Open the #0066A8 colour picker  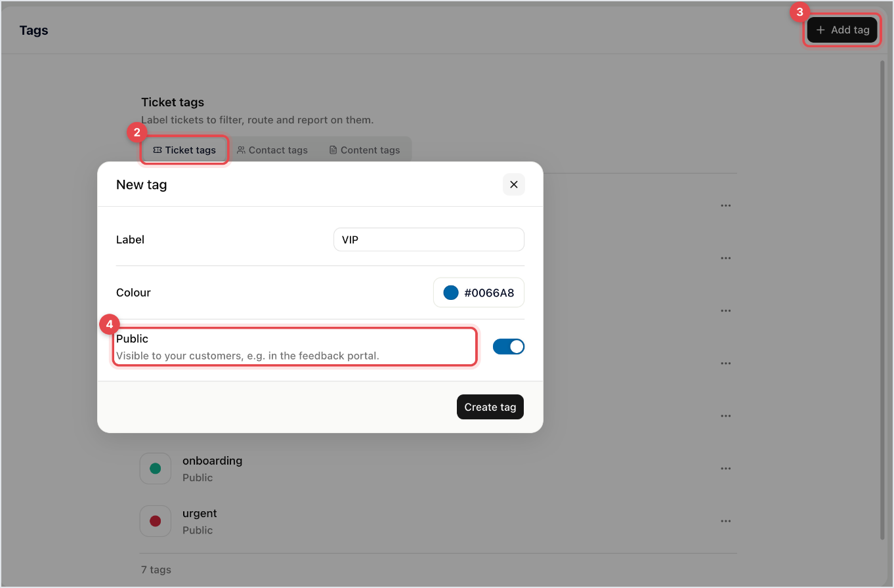479,293
